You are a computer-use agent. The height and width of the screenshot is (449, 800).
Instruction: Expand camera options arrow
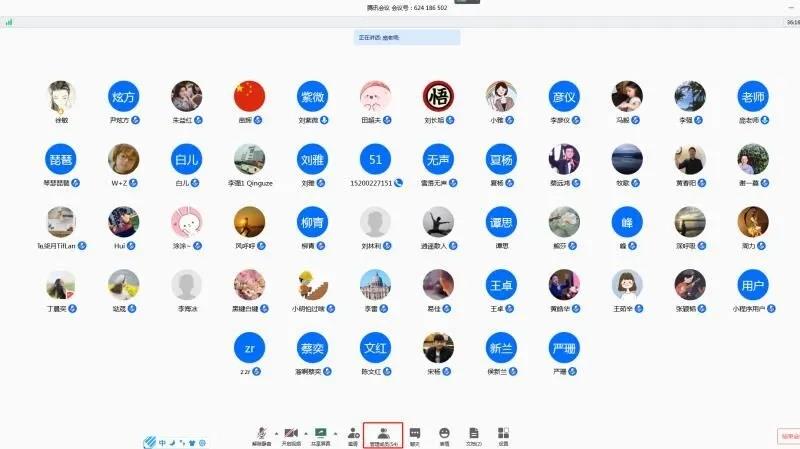pos(305,432)
